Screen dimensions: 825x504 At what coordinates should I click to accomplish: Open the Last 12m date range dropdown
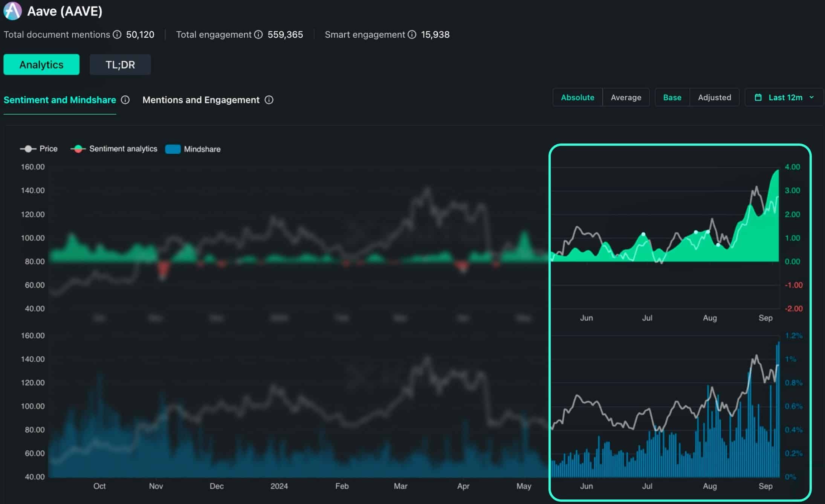[x=785, y=98]
